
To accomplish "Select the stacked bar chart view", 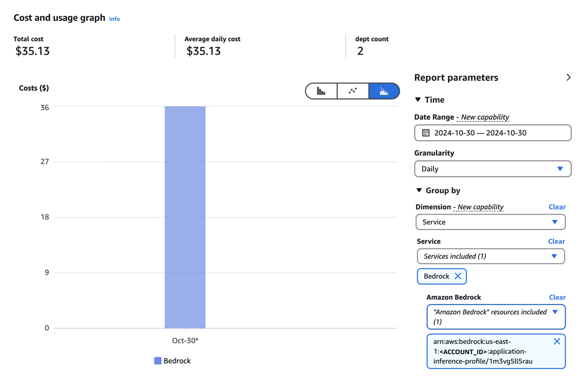I will click(x=384, y=91).
